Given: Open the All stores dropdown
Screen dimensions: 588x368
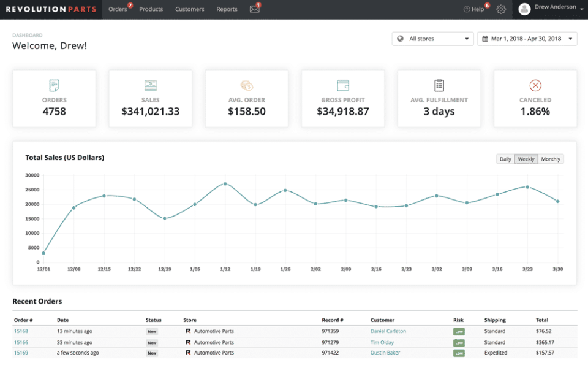Looking at the screenshot, I should click(432, 38).
